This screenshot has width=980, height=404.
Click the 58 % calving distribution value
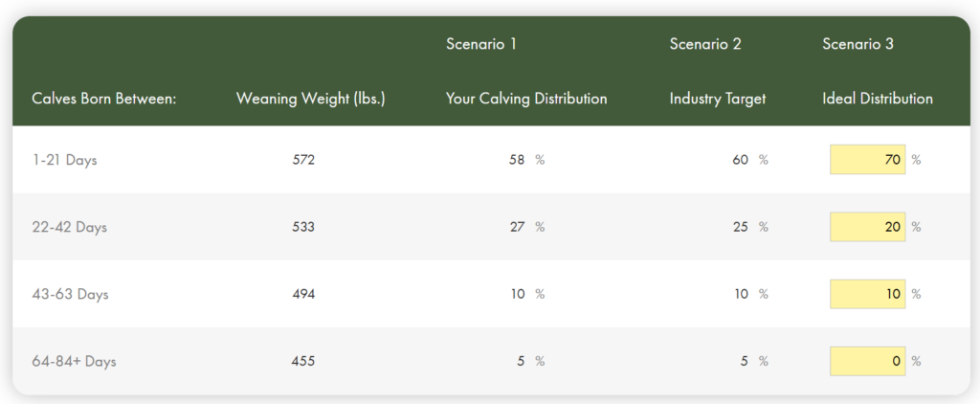[x=527, y=160]
